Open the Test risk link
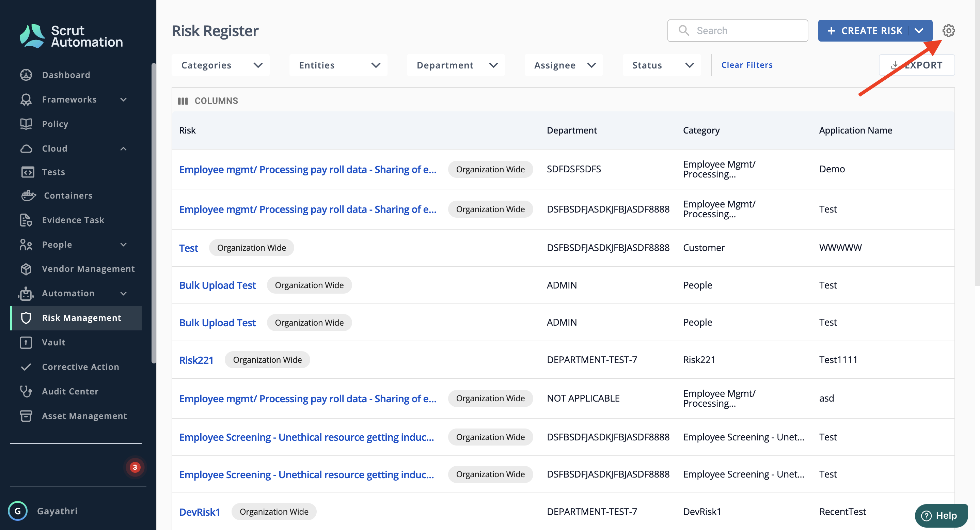Viewport: 980px width, 530px height. (x=189, y=248)
